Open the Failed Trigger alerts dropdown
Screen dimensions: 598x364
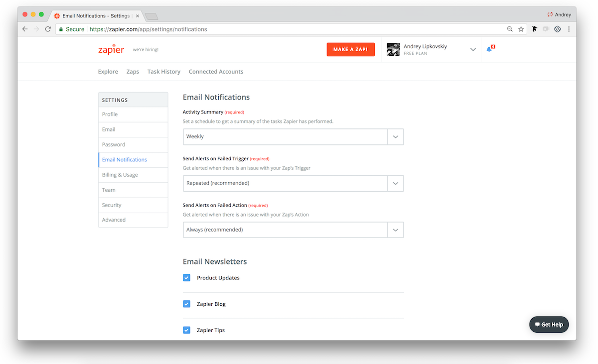tap(293, 183)
